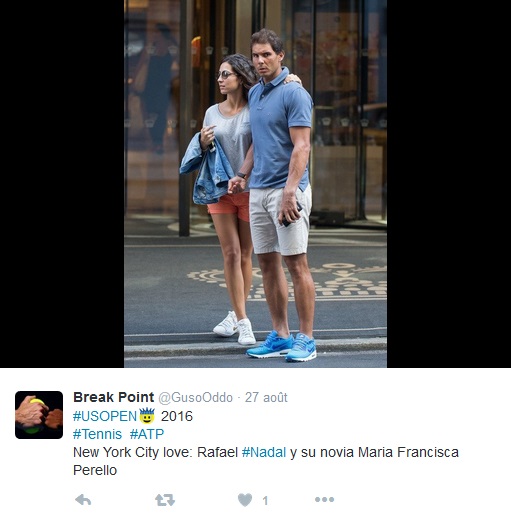Retweet this Break Point tweet
Image resolution: width=511 pixels, height=527 pixels.
165,500
